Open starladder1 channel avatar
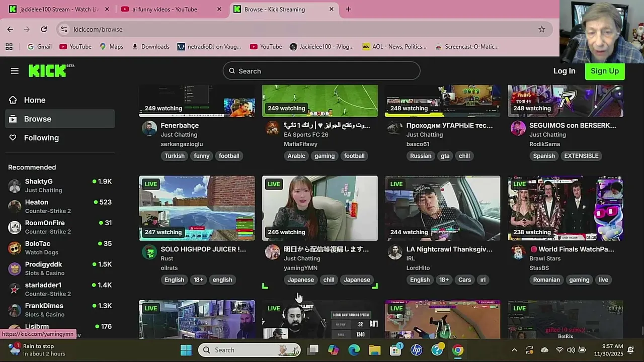This screenshot has height=362, width=644. 15,289
